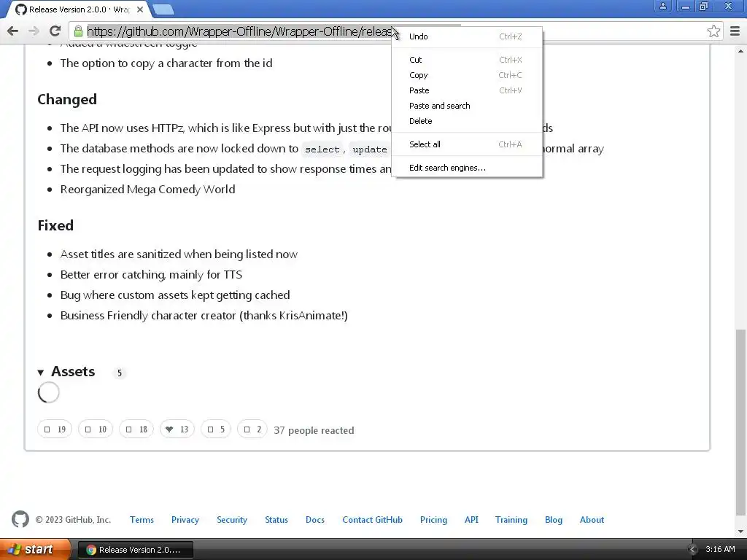Open the Windows start button
747x560 pixels.
tap(35, 549)
